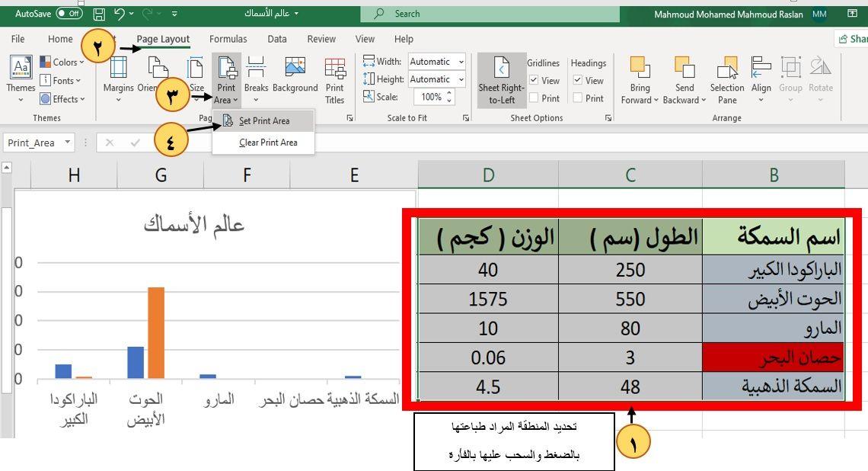Open the Selection Pane
868x471 pixels.
coord(727,80)
